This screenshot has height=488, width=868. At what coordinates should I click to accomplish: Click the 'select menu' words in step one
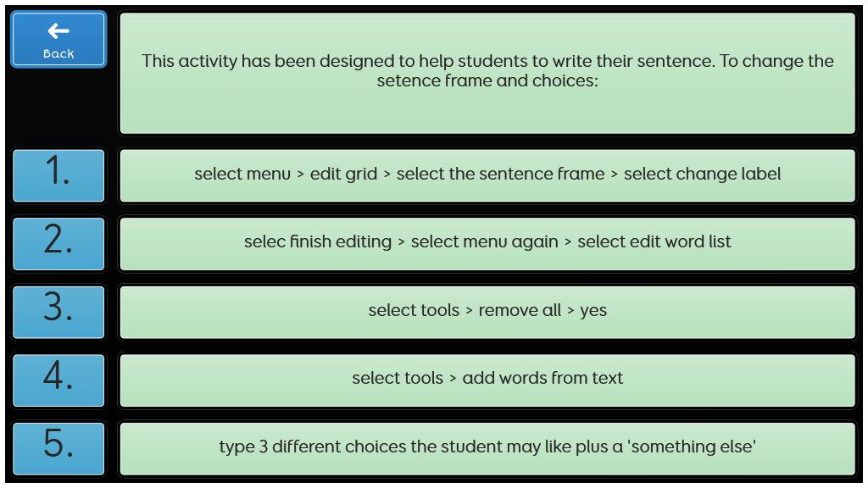[242, 175]
